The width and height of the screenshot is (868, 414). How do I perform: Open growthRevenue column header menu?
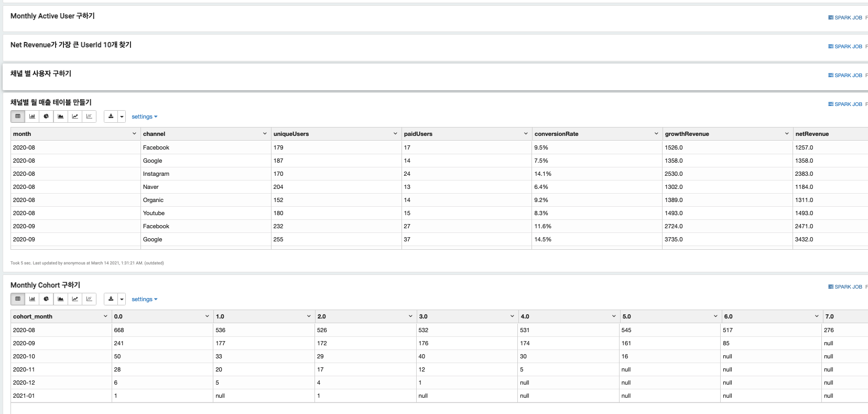click(787, 134)
